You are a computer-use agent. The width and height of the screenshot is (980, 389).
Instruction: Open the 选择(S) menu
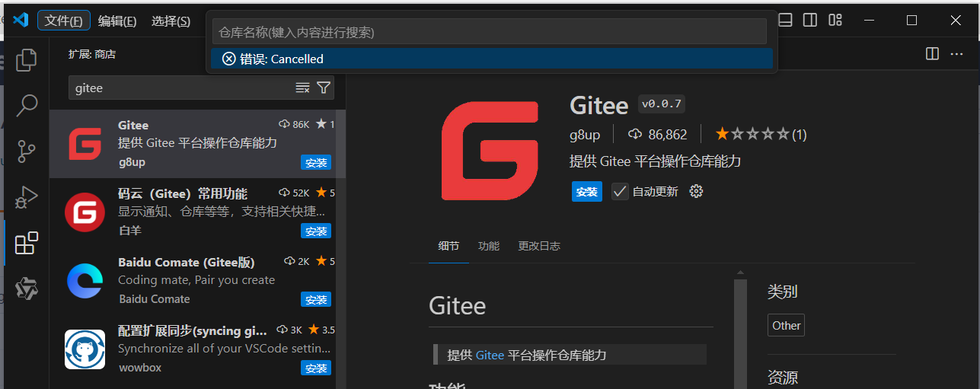(x=171, y=21)
